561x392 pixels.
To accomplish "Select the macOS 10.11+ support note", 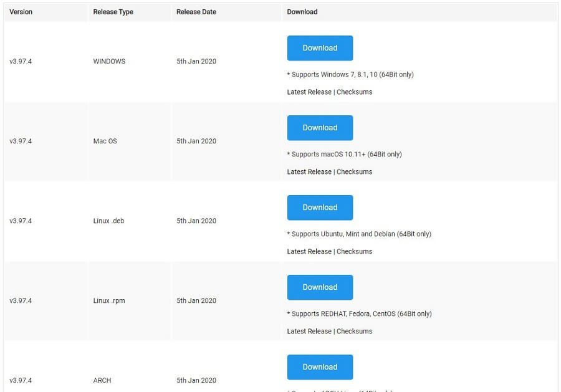I will [x=344, y=154].
